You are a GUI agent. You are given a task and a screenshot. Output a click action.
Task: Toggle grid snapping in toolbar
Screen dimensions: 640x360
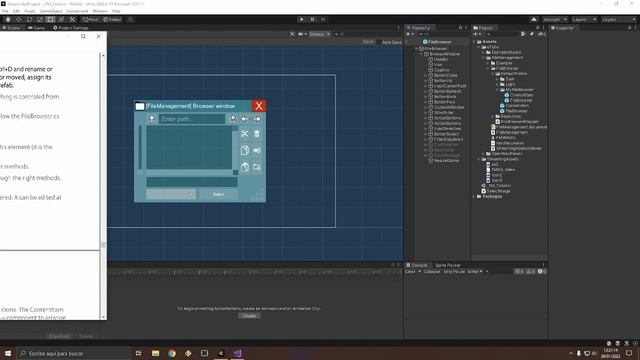point(131,19)
